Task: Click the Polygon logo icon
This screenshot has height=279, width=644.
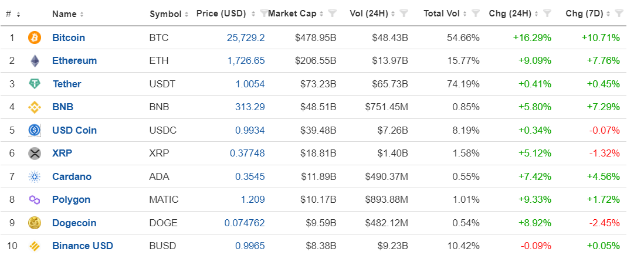Action: coord(35,200)
